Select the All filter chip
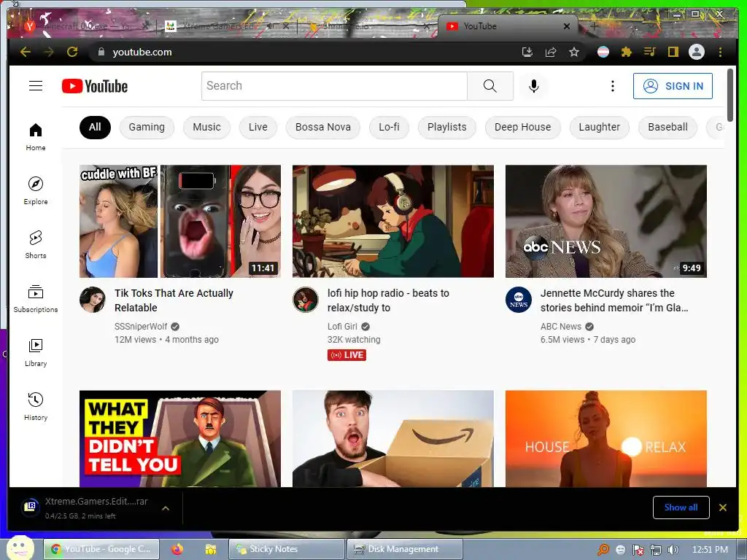The width and height of the screenshot is (747, 560). coord(95,127)
